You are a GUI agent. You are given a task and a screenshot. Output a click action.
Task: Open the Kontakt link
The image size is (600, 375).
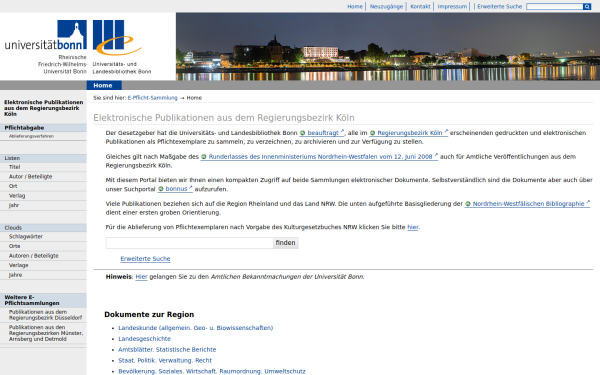point(420,7)
